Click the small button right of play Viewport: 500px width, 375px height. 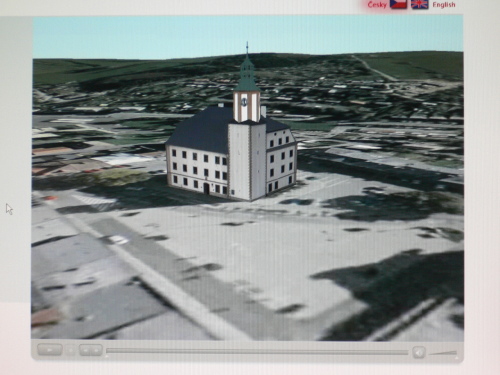click(71, 350)
